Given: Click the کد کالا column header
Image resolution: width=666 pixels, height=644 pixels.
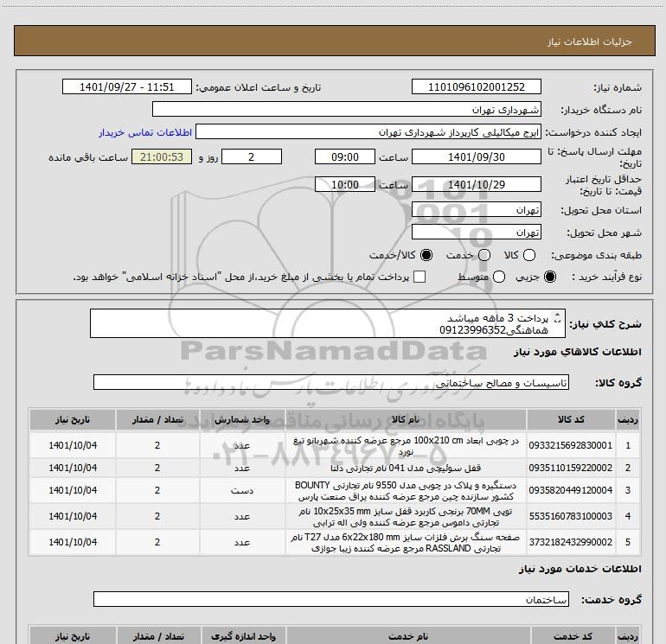Looking at the screenshot, I should point(571,419).
